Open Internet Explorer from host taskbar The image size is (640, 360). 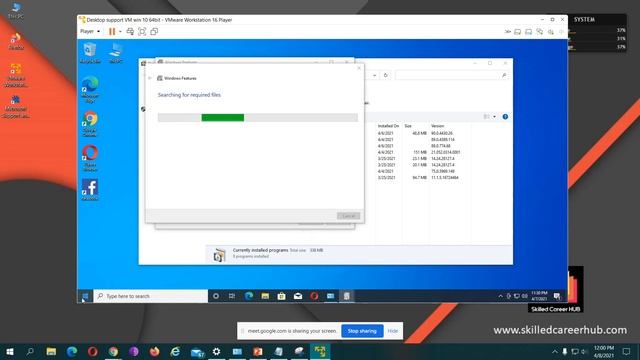[x=175, y=351]
